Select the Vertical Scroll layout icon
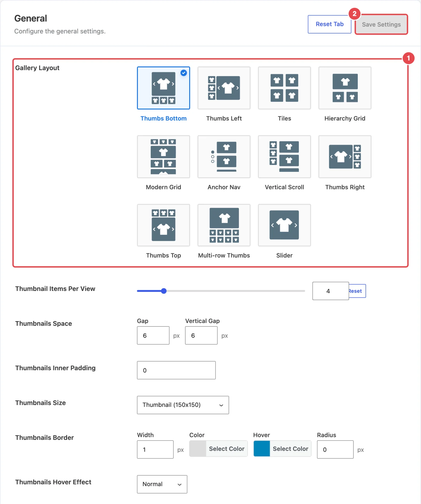This screenshot has height=504, width=421. pyautogui.click(x=284, y=157)
